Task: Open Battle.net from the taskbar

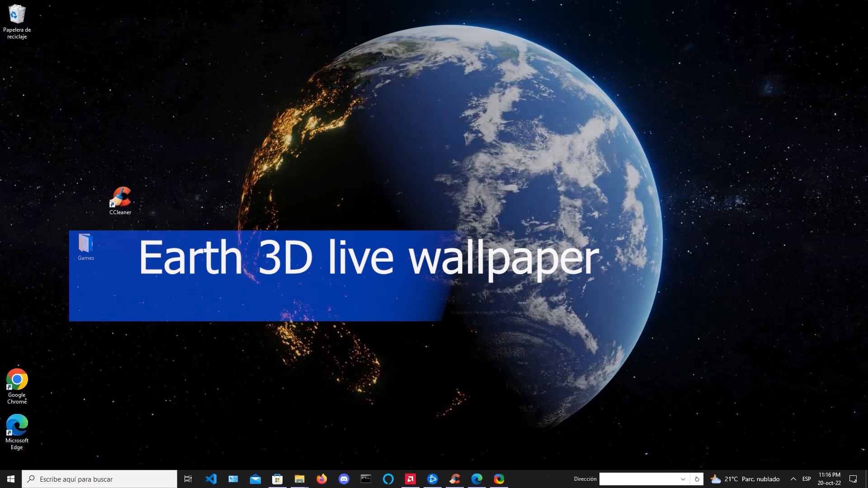Action: 432,479
